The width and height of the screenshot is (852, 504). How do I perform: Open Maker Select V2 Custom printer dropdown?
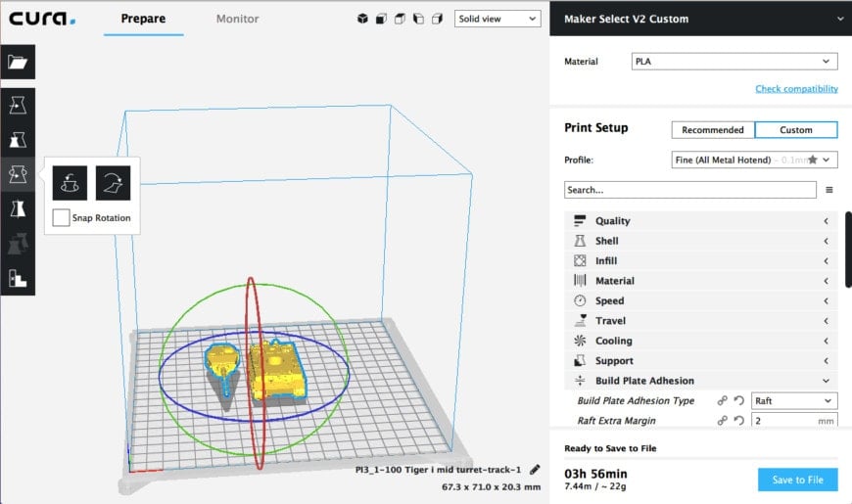[700, 19]
